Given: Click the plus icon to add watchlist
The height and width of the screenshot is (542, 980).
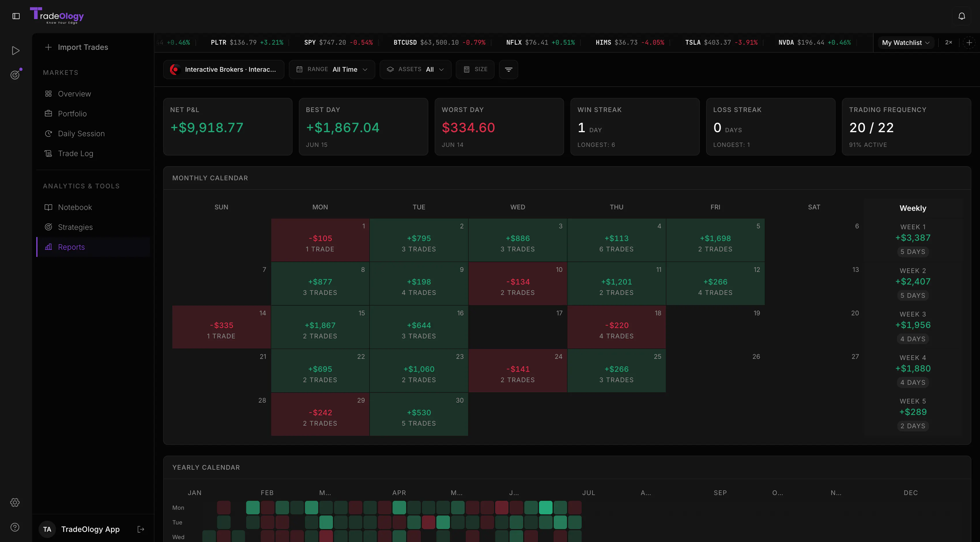Looking at the screenshot, I should pos(969,43).
